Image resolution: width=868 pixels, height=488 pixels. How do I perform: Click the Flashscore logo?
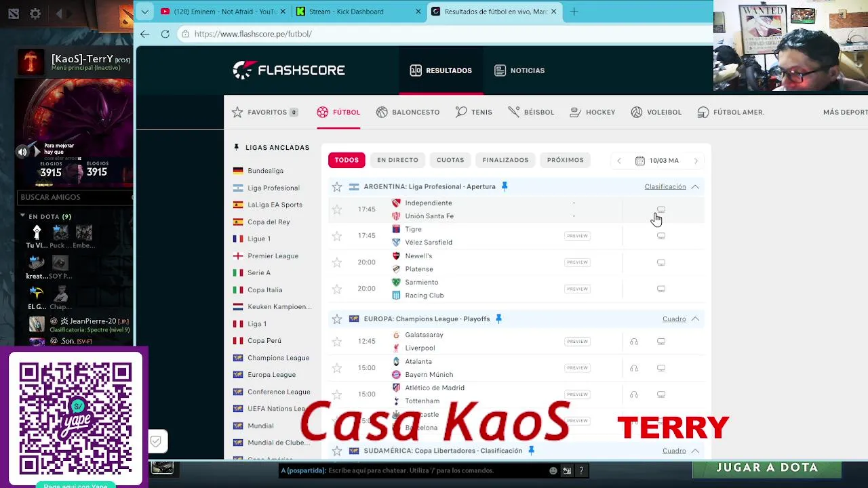click(x=289, y=70)
